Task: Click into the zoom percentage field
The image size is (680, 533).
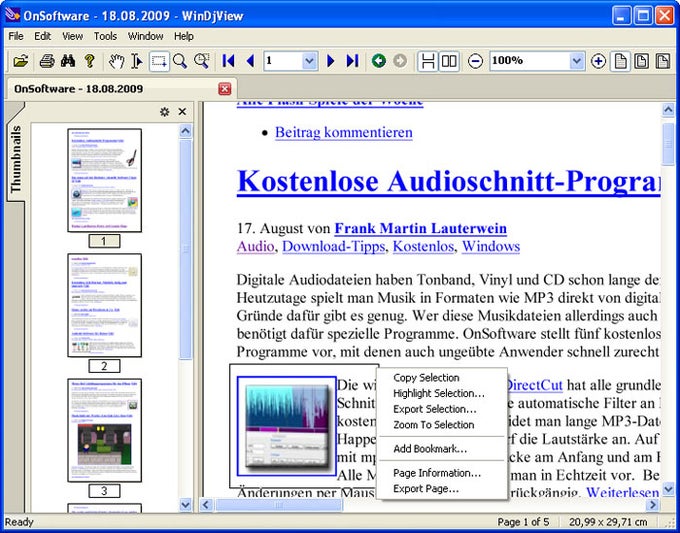Action: [x=529, y=61]
